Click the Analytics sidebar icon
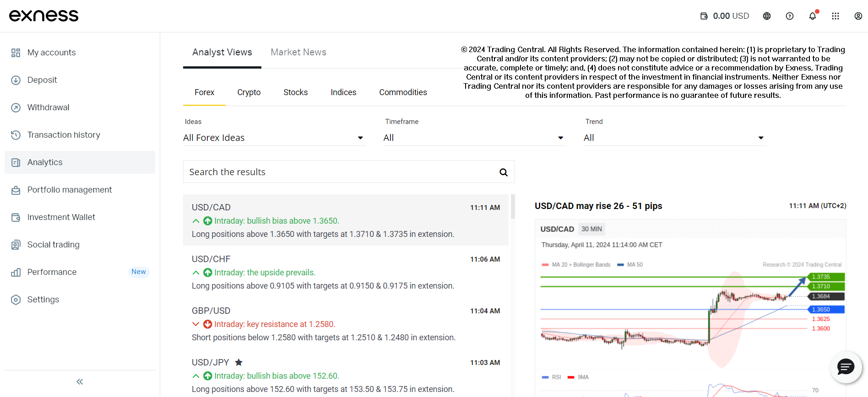The width and height of the screenshot is (868, 397). coord(16,162)
